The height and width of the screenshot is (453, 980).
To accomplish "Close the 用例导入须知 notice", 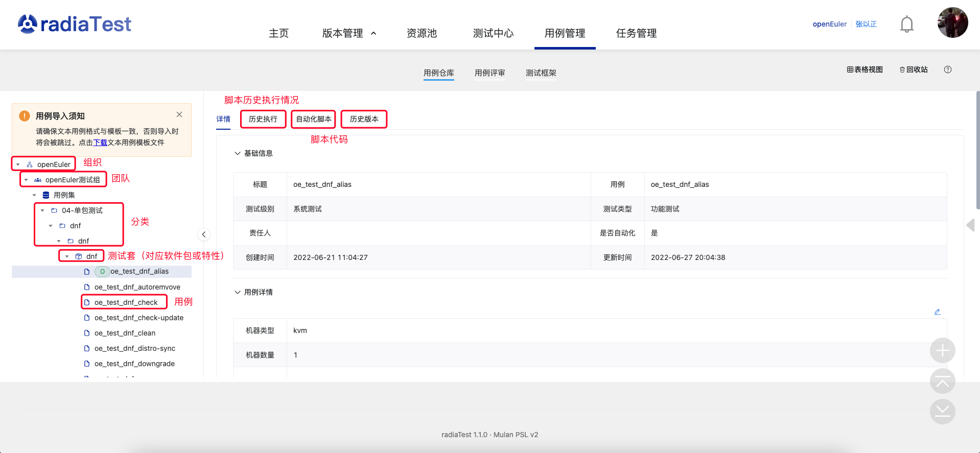I will [179, 114].
